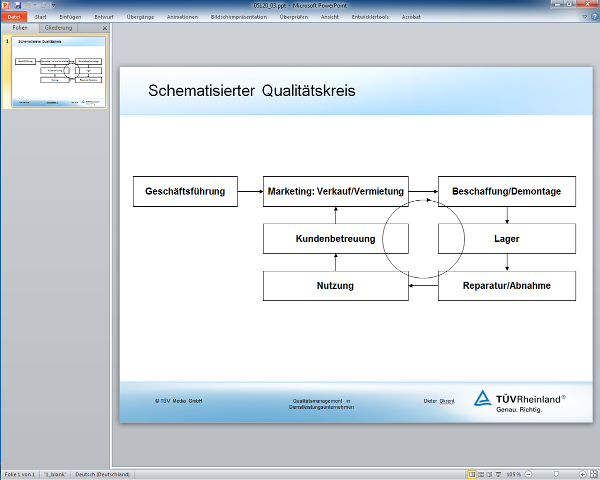
Task: Click the save icon in title bar
Action: [17, 5]
